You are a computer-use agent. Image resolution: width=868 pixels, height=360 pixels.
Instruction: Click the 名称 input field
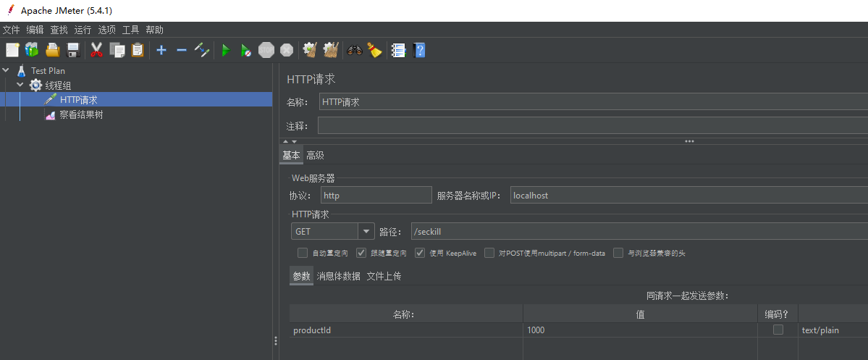(594, 102)
